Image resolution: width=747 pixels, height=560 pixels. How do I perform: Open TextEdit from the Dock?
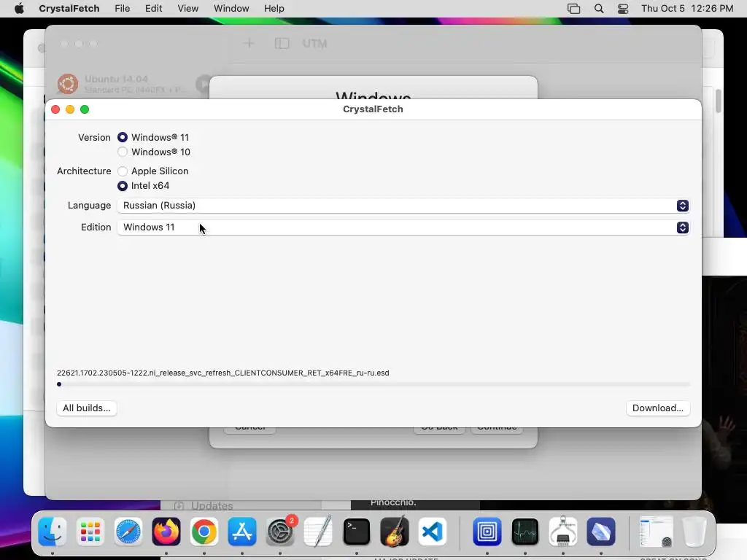tap(318, 532)
